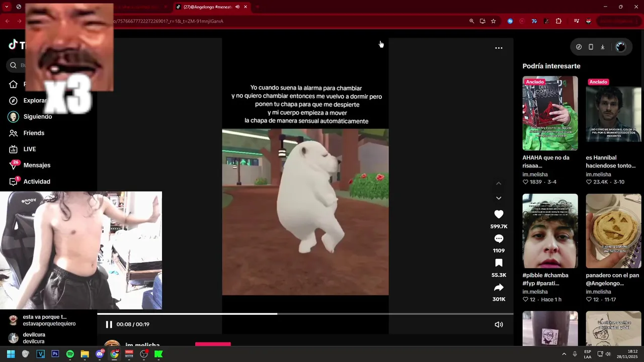Open the Windows Start menu
Screen dimensions: 644x362
tap(11, 354)
